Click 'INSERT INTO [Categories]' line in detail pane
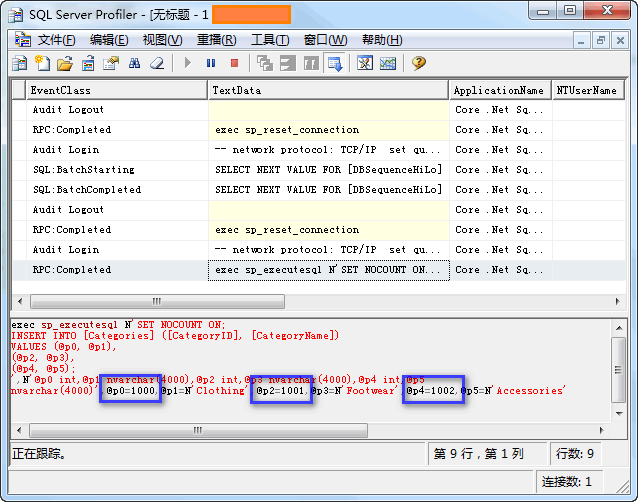Image resolution: width=638 pixels, height=502 pixels. (x=175, y=336)
